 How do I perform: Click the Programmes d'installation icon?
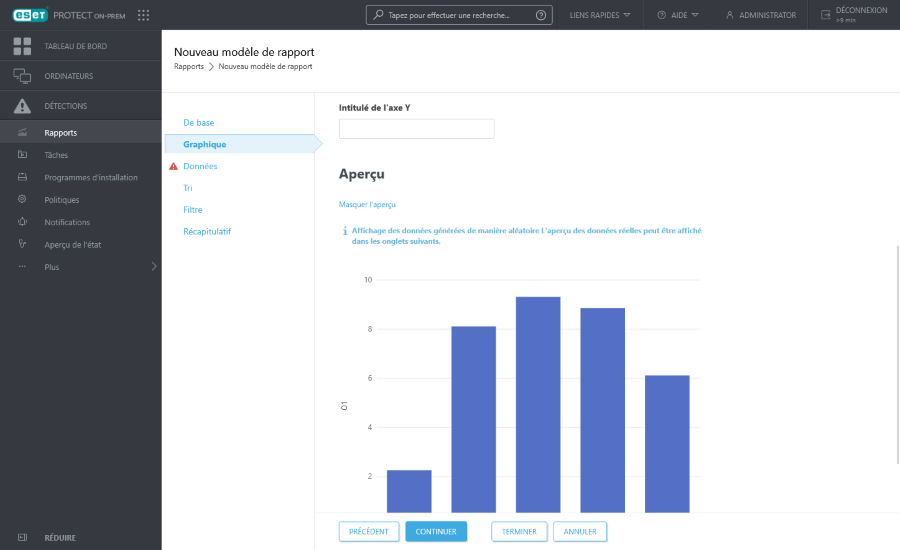[x=22, y=177]
